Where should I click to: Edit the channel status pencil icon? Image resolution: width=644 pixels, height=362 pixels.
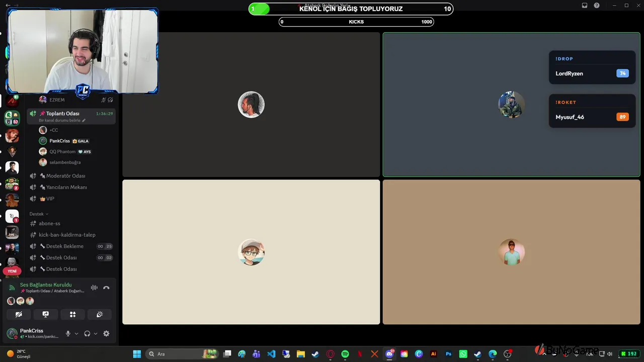pyautogui.click(x=84, y=121)
